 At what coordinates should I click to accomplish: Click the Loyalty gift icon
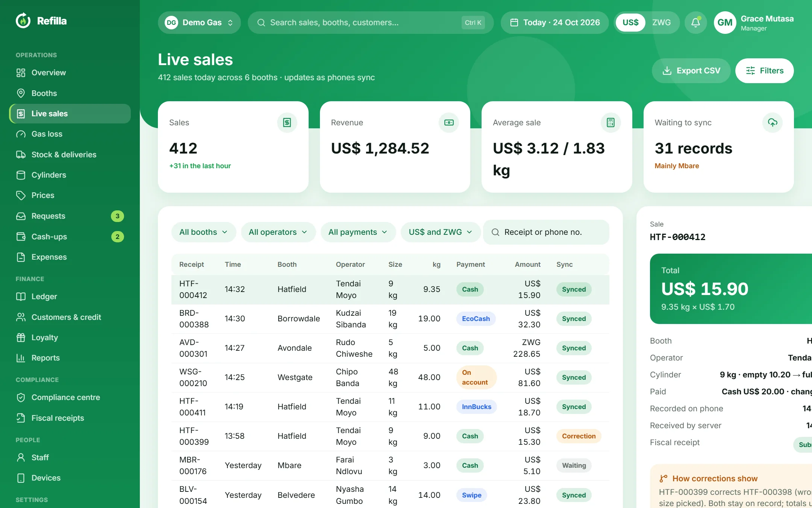tap(21, 338)
